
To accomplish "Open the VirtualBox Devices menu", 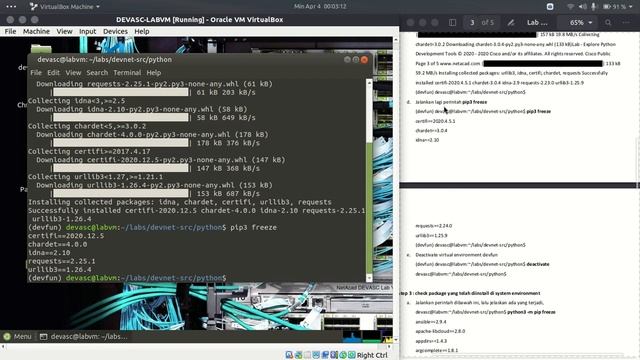I will click(115, 31).
